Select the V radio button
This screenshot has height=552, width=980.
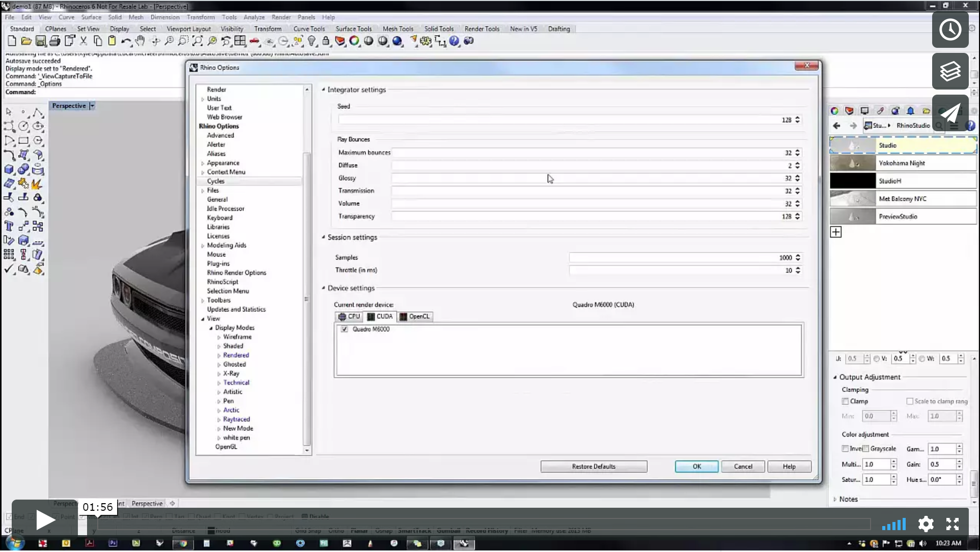pyautogui.click(x=877, y=359)
